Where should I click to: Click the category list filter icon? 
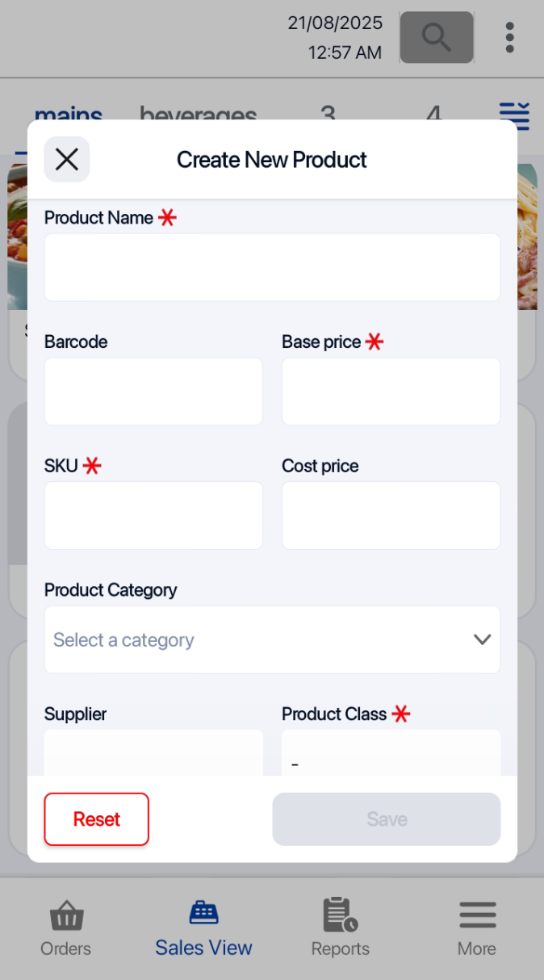[x=514, y=115]
